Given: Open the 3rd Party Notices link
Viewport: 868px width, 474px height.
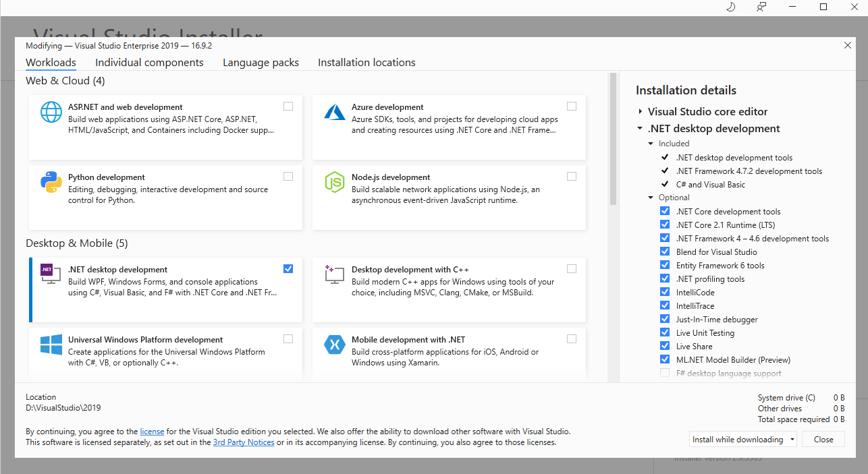Looking at the screenshot, I should tap(244, 442).
